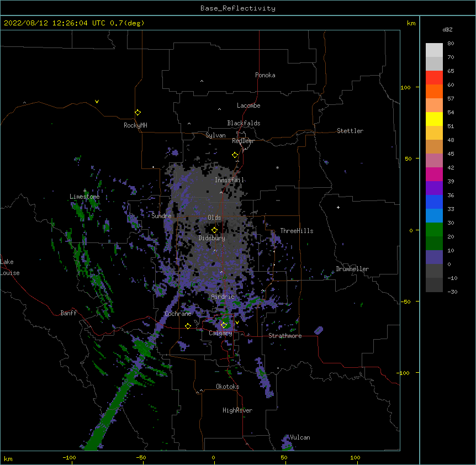The image size is (476, 465).
Task: Click the Limestone label
Action: tap(84, 197)
